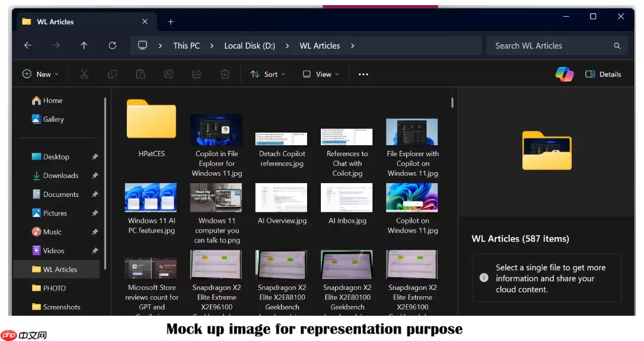Select the Paste icon
The height and width of the screenshot is (341, 644).
tap(141, 73)
